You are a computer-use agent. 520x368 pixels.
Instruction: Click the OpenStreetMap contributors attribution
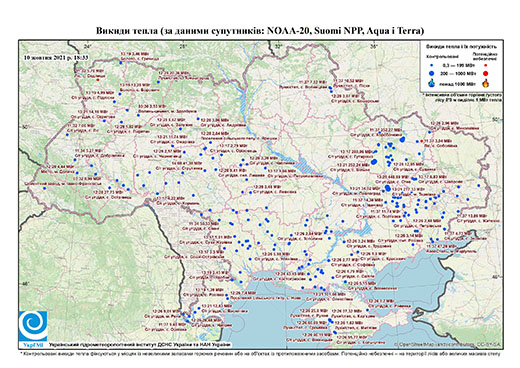[x=447, y=344]
